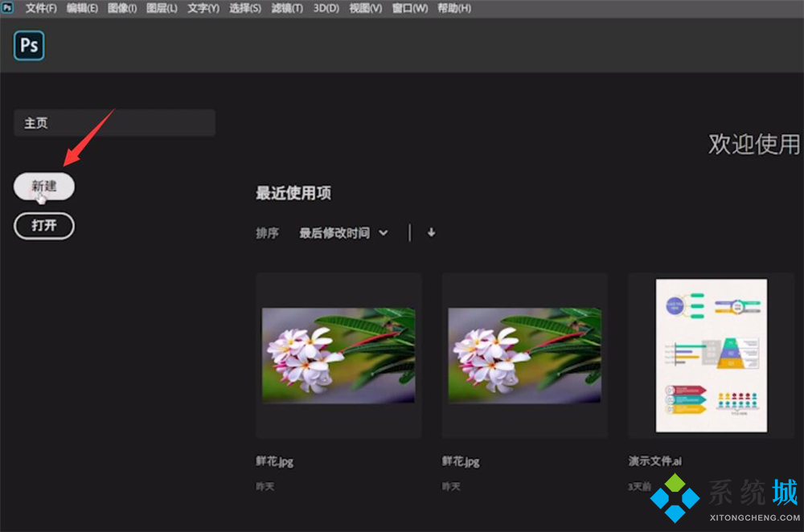The height and width of the screenshot is (532, 804).
Task: Open the 文字 menu
Action: point(202,8)
